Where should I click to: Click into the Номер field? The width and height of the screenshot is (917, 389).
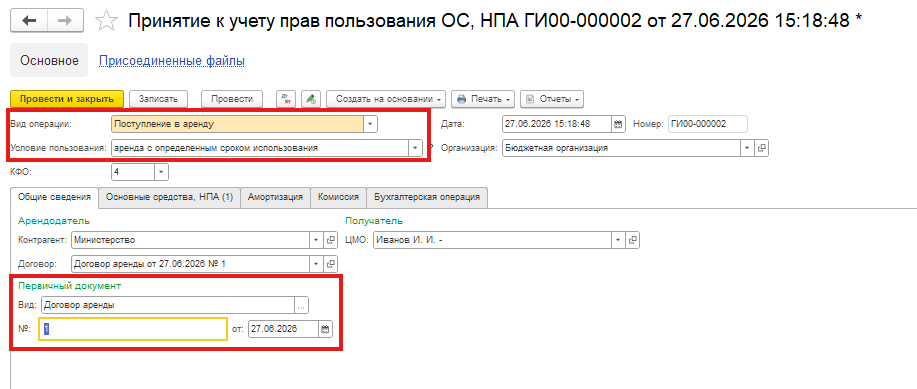[x=708, y=124]
